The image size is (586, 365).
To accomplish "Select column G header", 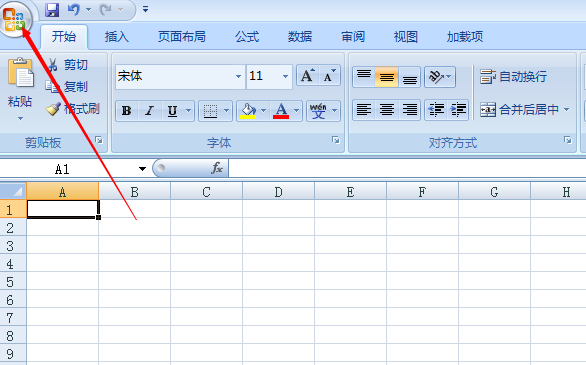I will coord(494,192).
